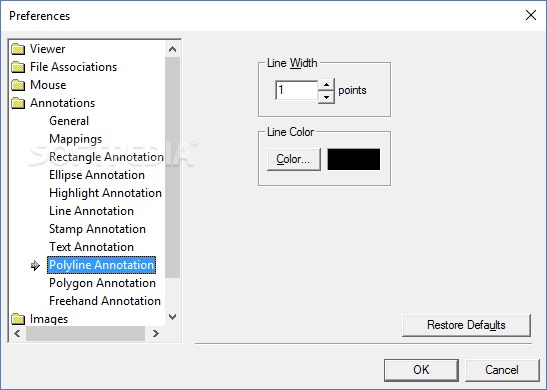Click the Images folder icon
Screen dimensions: 547x390
(18, 319)
